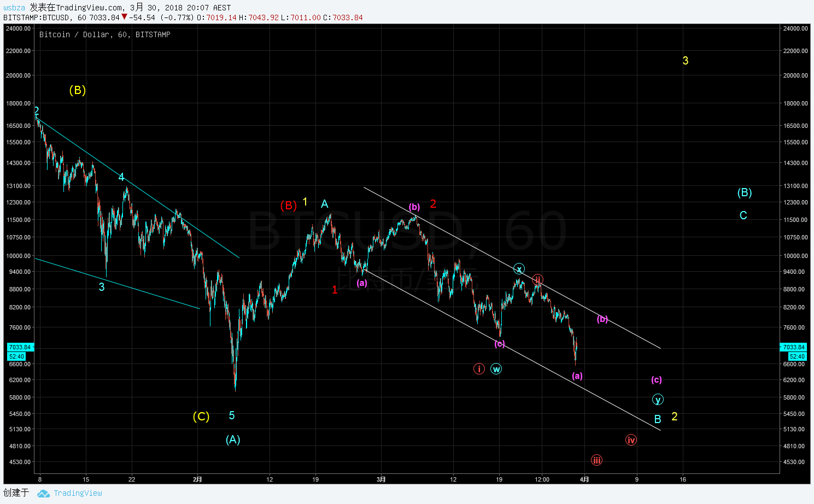Viewport: 814px width, 504px height.
Task: Click the red 2 wave label
Action: click(x=433, y=204)
